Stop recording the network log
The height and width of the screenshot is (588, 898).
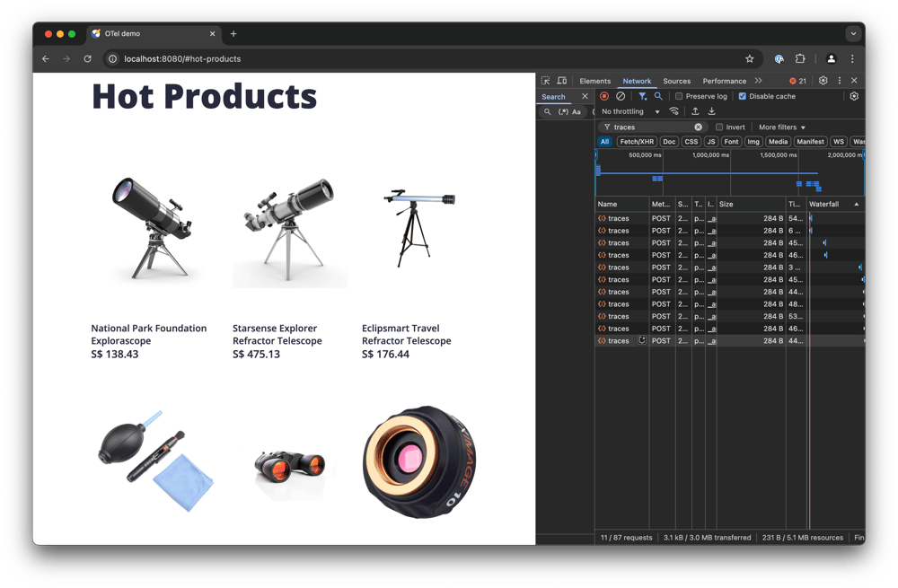click(x=604, y=96)
